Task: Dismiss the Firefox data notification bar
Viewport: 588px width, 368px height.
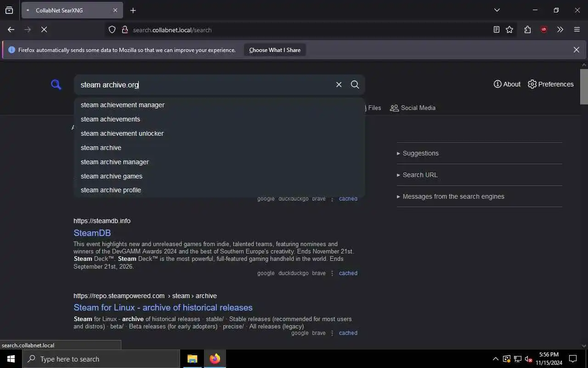Action: pyautogui.click(x=577, y=50)
